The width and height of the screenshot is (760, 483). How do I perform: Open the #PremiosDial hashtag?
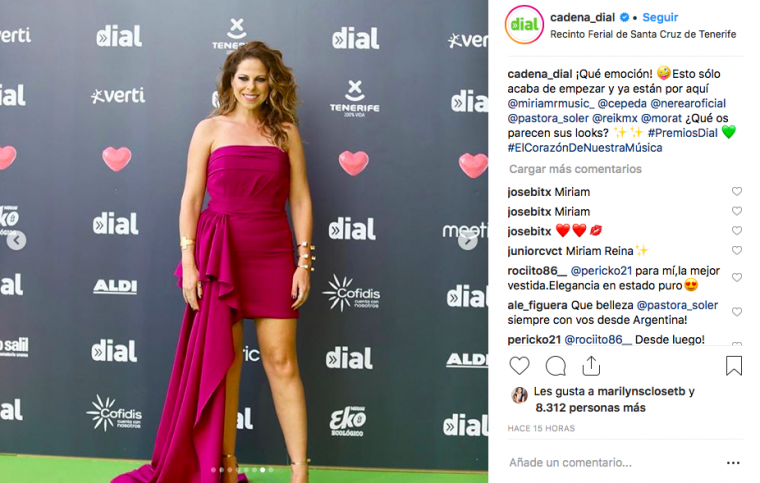(x=682, y=133)
